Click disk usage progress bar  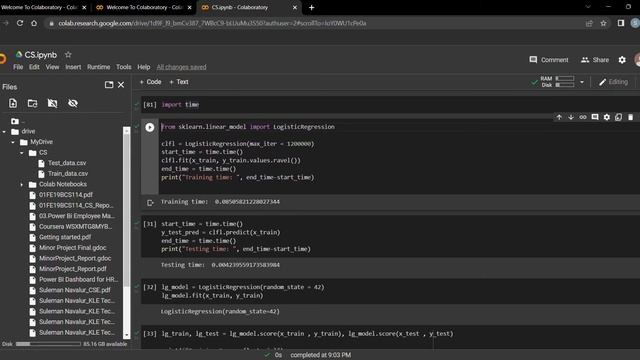[x=48, y=344]
